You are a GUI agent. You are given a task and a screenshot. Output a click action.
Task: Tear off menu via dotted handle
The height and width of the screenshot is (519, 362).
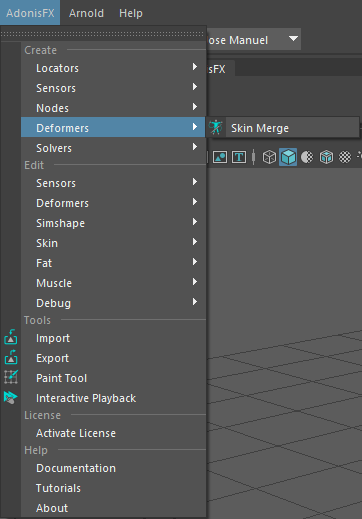tap(102, 34)
